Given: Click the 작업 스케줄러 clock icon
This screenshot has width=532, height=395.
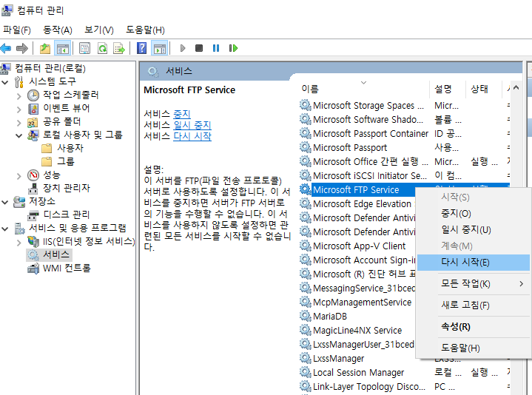Looking at the screenshot, I should tap(33, 95).
